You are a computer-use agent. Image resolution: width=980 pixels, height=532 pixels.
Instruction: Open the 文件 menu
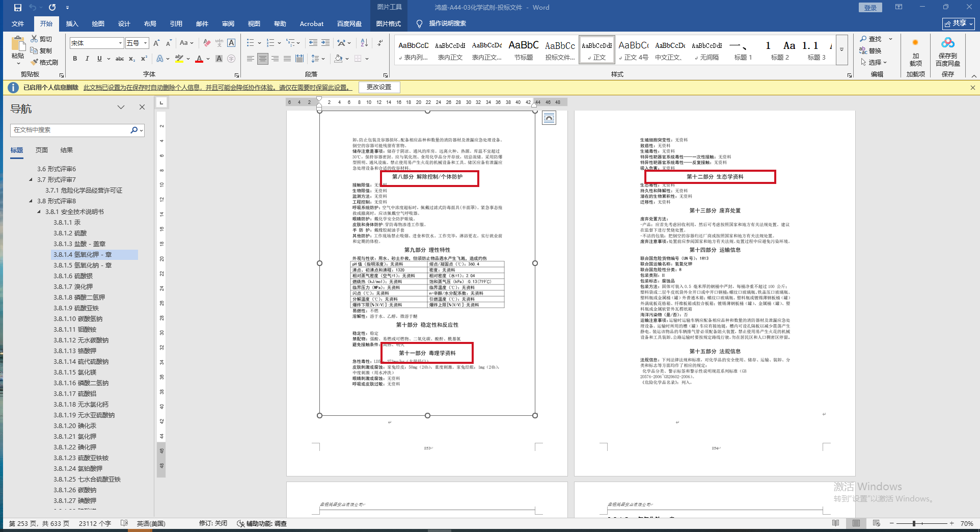(x=18, y=23)
